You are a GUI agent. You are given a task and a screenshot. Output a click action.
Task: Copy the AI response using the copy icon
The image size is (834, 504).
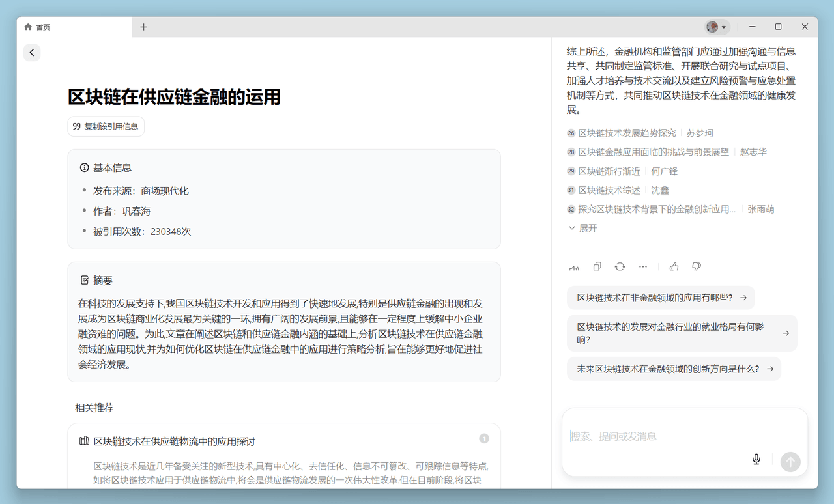click(597, 266)
